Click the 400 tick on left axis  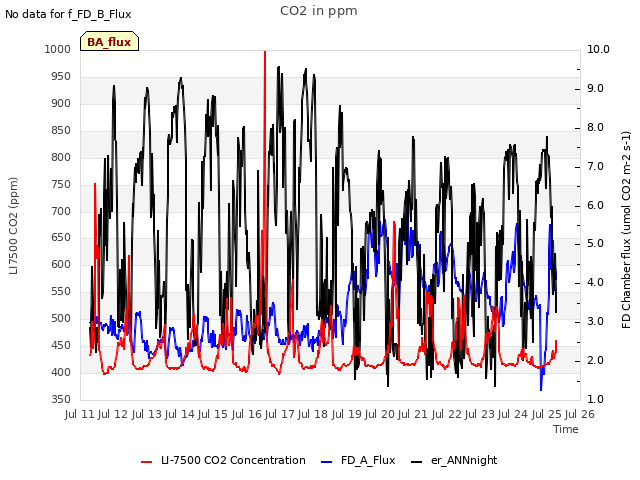[60, 372]
